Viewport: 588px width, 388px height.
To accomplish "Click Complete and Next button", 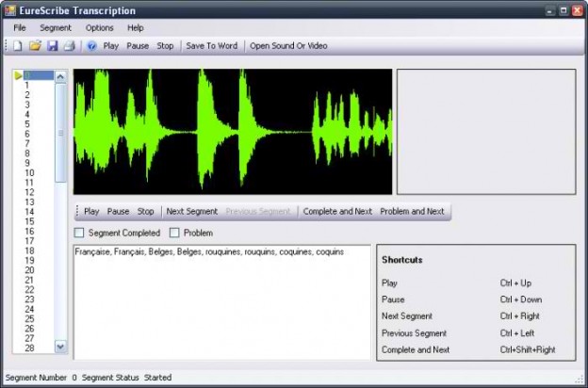I will click(337, 212).
